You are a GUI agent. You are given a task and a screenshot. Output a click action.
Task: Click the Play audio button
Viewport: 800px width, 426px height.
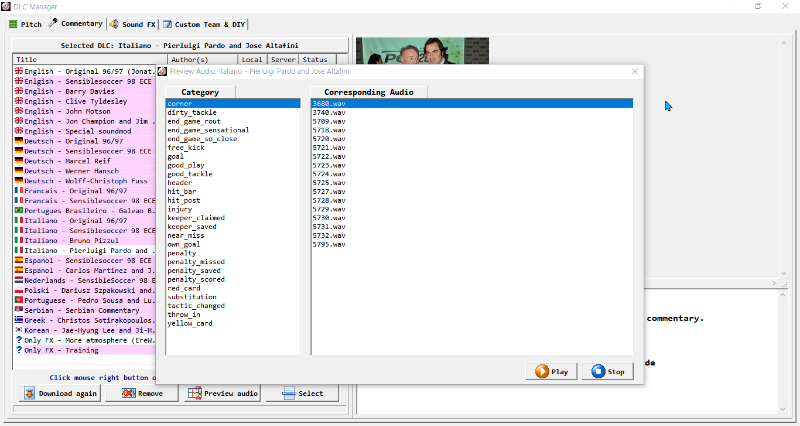click(x=552, y=371)
